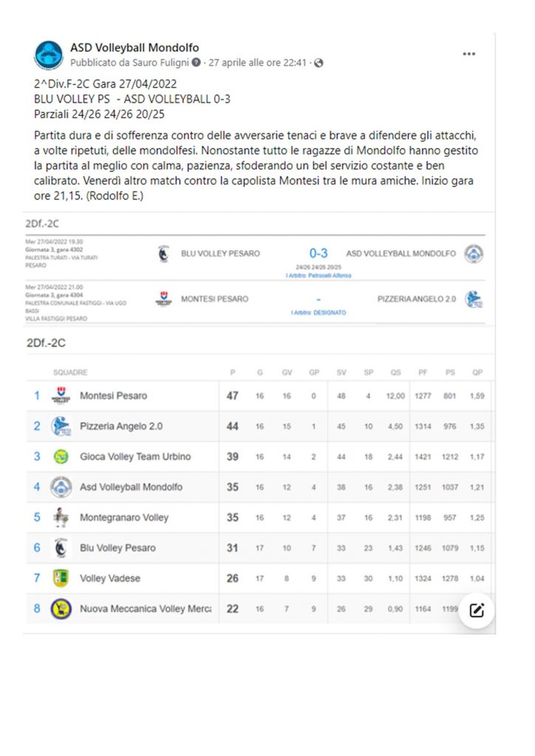The width and height of the screenshot is (535, 756).
Task: Click Volley Vadese team logo
Action: 61,578
